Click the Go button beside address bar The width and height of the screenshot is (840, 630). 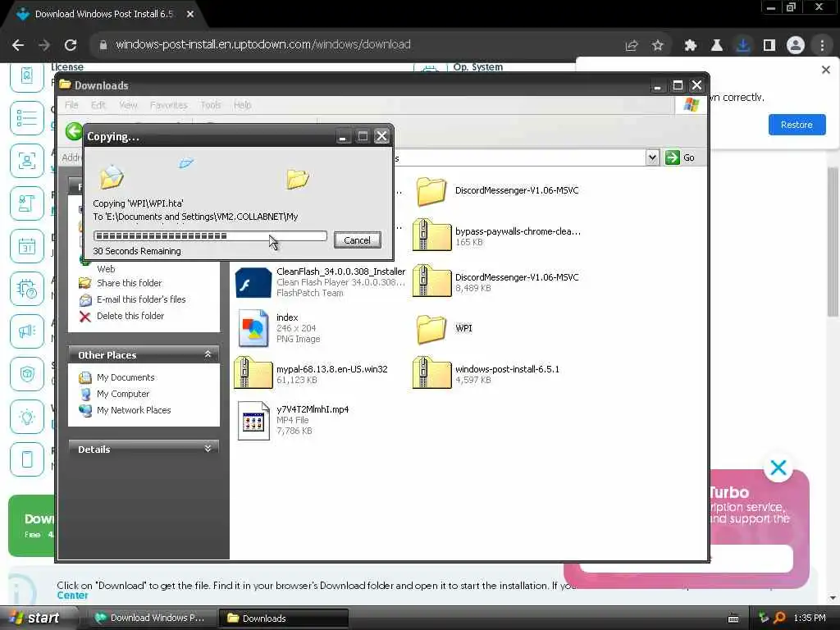click(680, 157)
